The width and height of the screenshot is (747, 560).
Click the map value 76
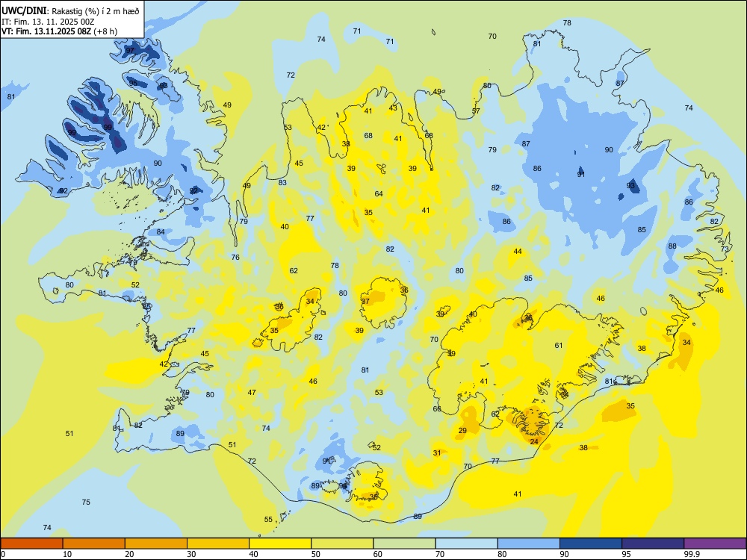coord(235,257)
